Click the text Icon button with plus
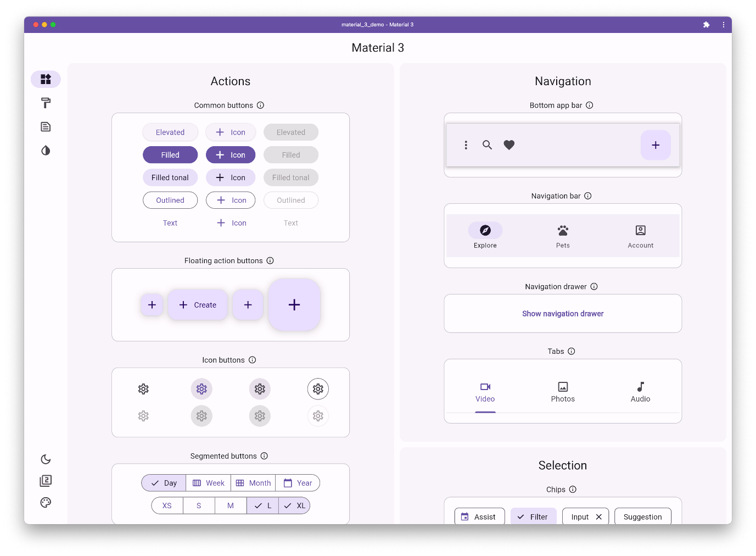Screen dimensions: 756x556 (x=231, y=223)
